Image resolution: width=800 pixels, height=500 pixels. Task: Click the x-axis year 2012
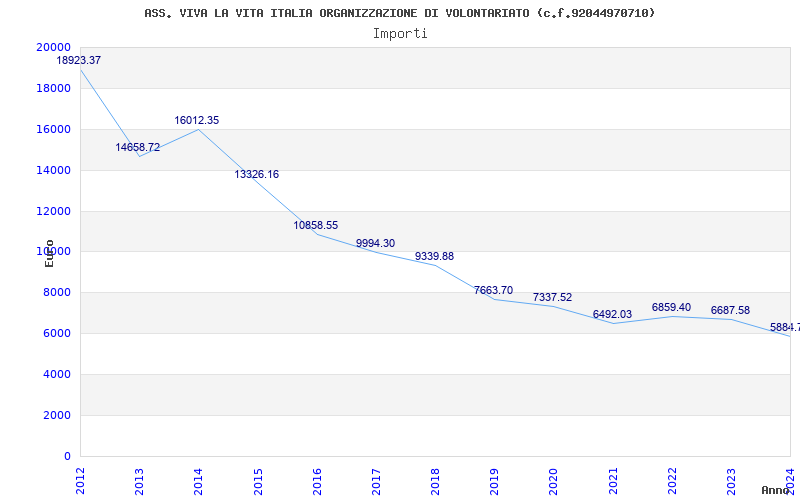(81, 481)
